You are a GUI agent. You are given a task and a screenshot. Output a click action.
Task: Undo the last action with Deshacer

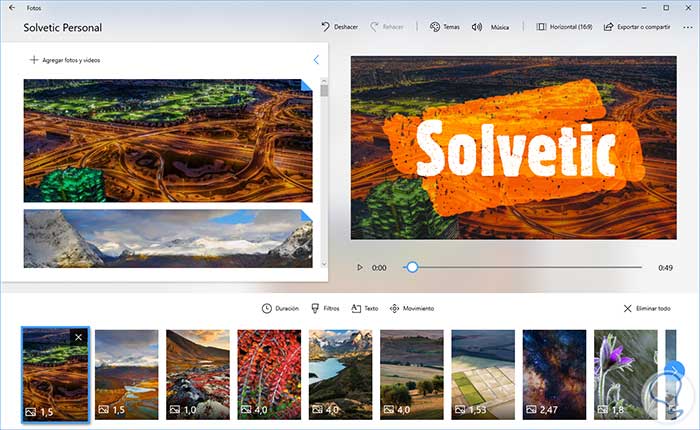pos(339,27)
